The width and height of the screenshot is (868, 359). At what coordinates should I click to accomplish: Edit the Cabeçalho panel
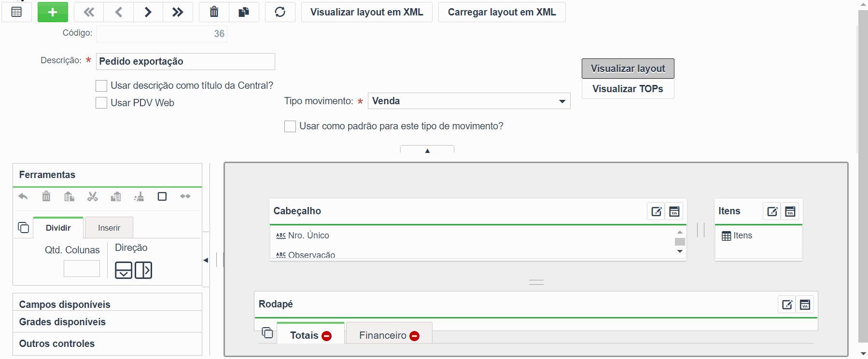(657, 211)
